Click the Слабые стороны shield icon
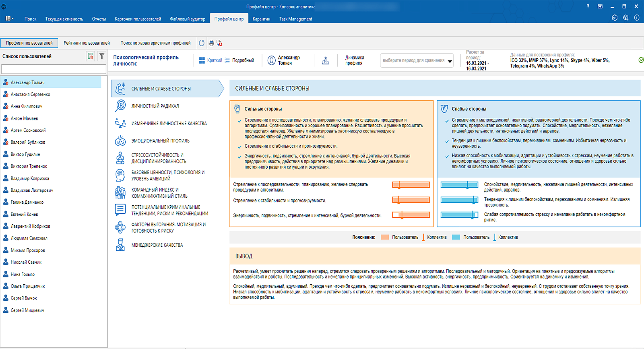The image size is (644, 349). pos(444,109)
